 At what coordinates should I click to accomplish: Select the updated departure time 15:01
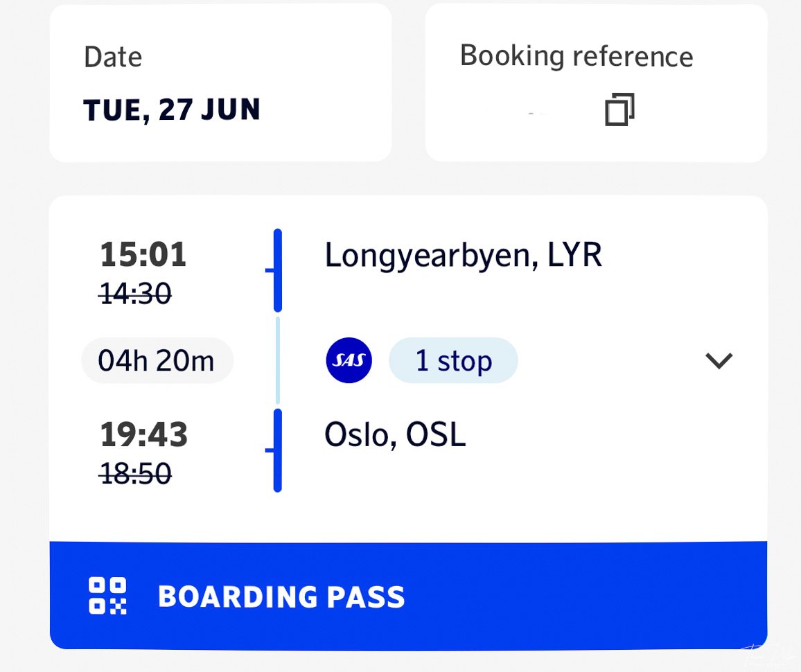coord(143,254)
